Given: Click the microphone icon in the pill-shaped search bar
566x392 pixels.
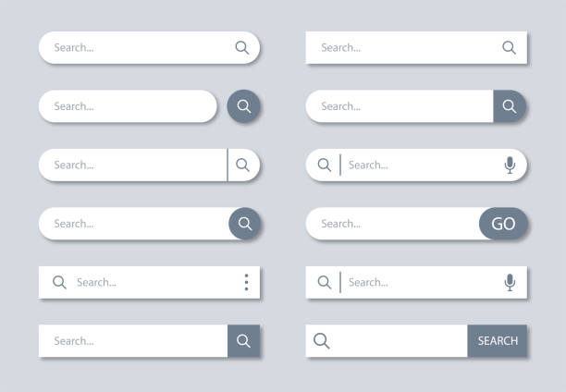Looking at the screenshot, I should click(x=509, y=165).
